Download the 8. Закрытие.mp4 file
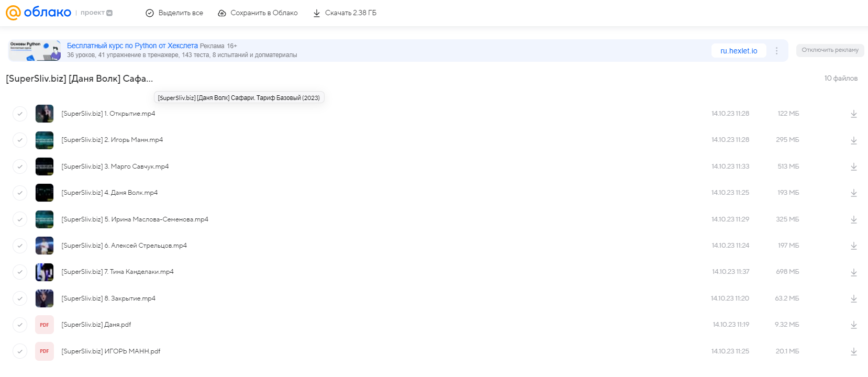 [853, 298]
